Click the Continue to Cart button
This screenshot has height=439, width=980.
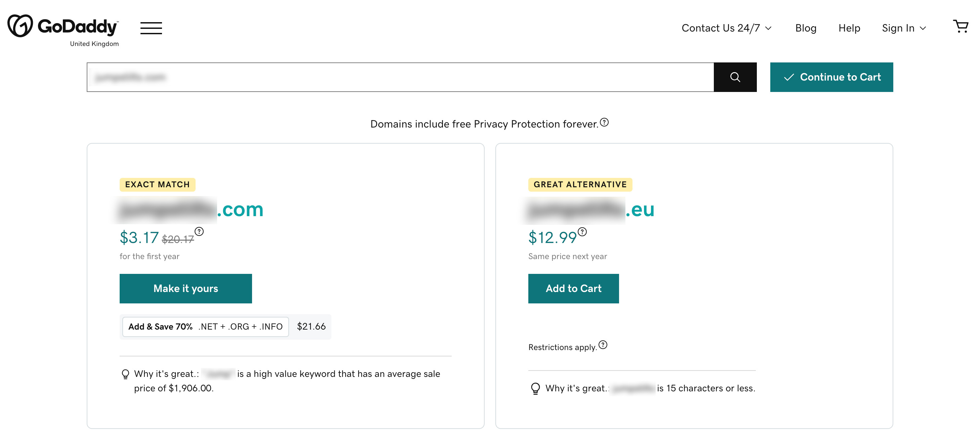point(832,77)
